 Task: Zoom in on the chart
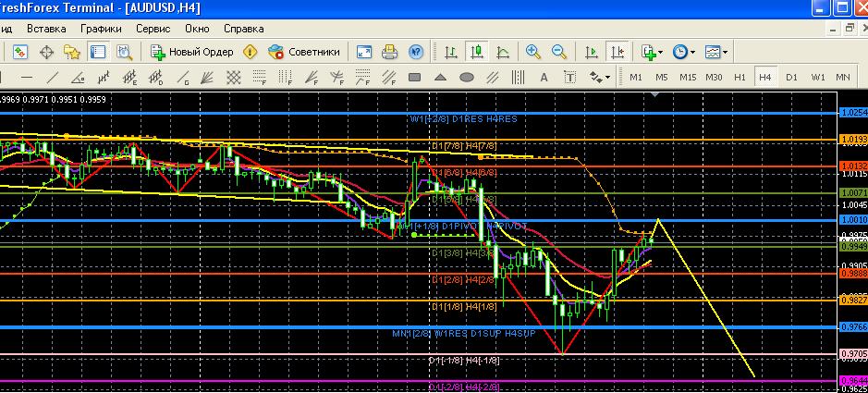tap(533, 52)
